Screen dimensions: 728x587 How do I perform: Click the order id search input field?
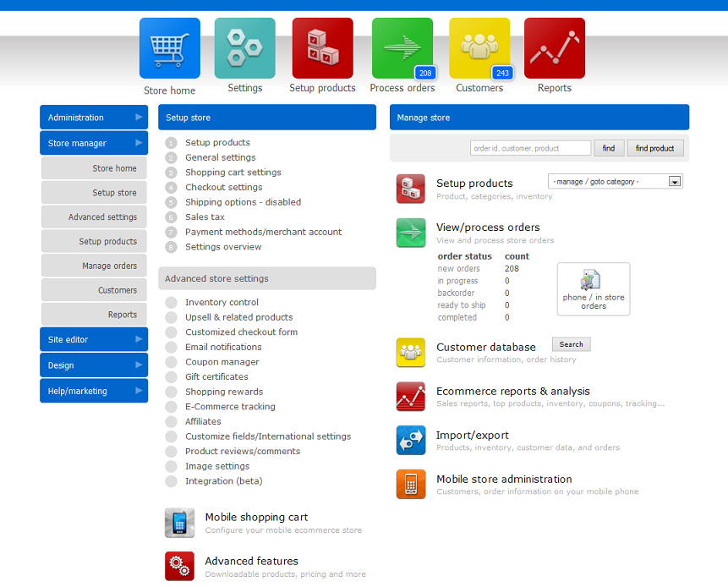530,148
